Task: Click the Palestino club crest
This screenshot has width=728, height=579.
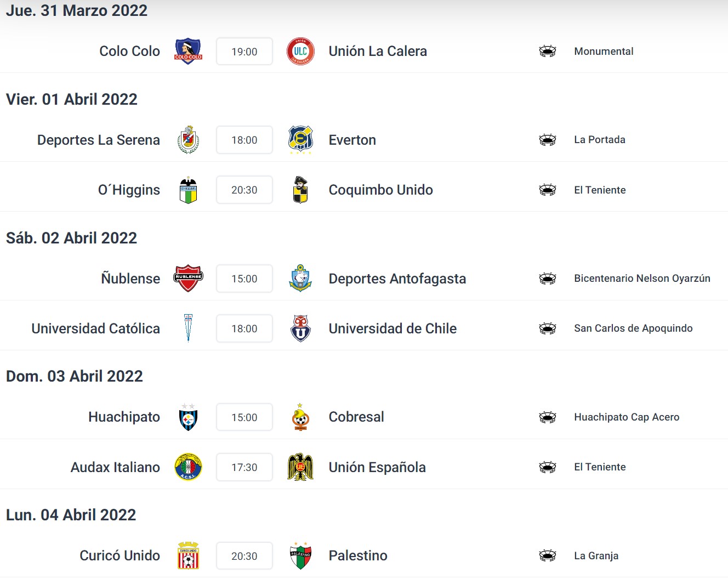Action: 300,556
